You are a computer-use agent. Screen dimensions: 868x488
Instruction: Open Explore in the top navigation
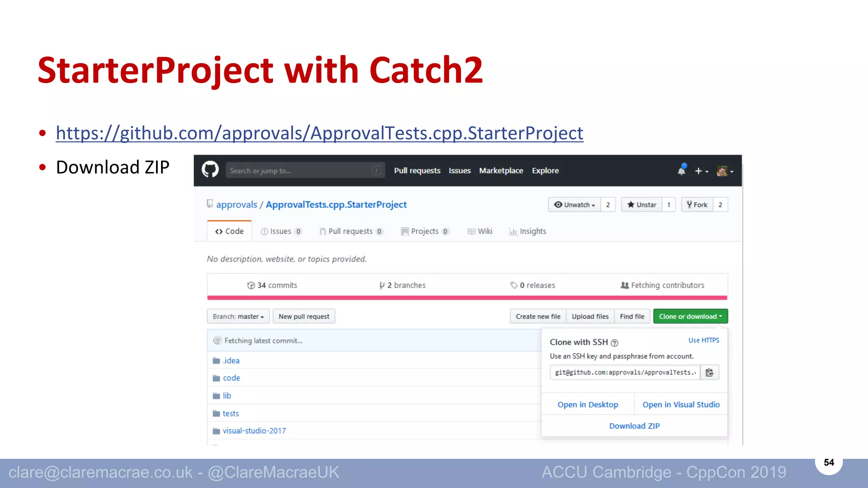(545, 170)
